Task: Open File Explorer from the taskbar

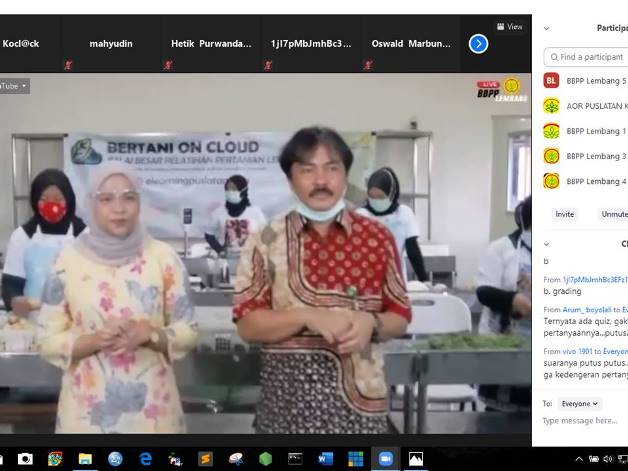Action: click(85, 459)
